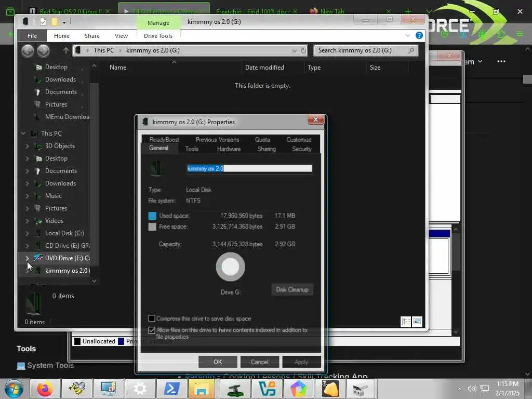Switch to Tools tab in Properties

tap(192, 149)
